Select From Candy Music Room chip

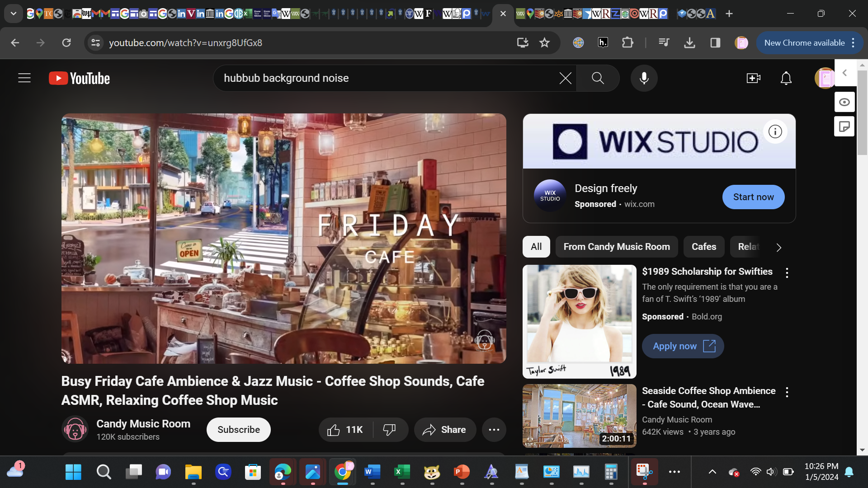pos(617,247)
